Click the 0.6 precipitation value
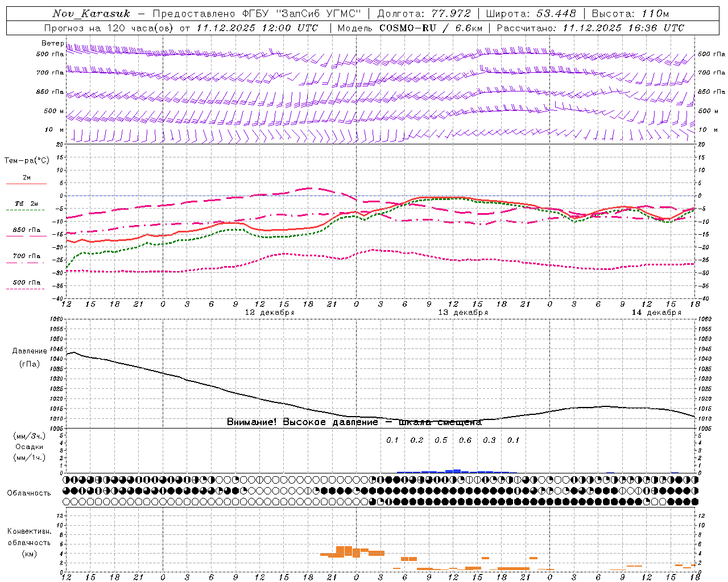The image size is (728, 582). click(x=465, y=440)
